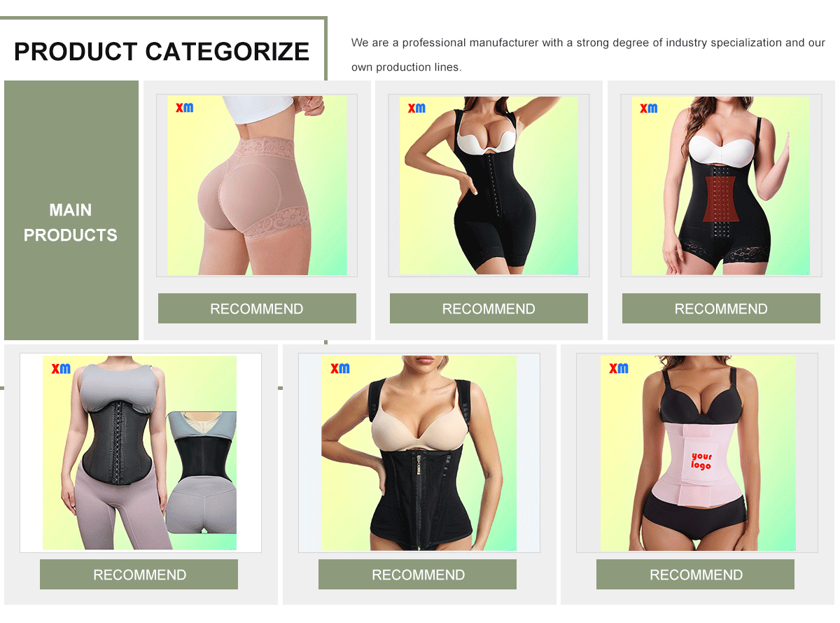Click the XM logo on zipper vest image
840x623 pixels.
[x=339, y=368]
